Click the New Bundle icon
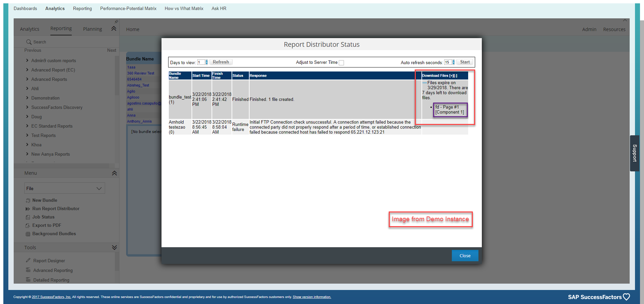Image resolution: width=644 pixels, height=304 pixels. point(28,200)
